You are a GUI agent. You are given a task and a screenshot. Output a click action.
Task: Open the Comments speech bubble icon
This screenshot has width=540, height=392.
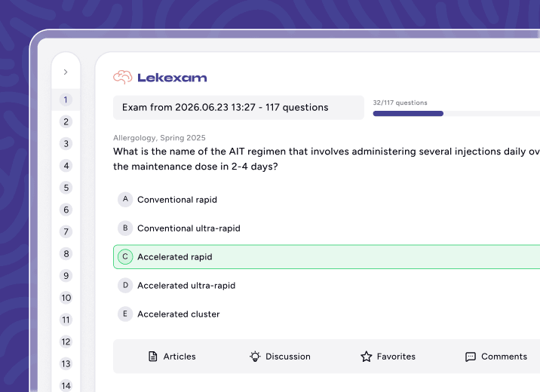tap(471, 357)
